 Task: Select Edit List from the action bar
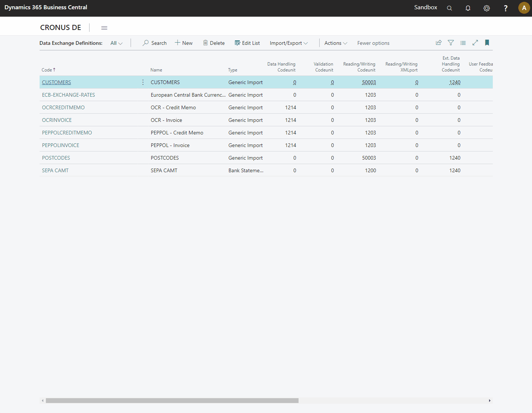click(x=247, y=43)
